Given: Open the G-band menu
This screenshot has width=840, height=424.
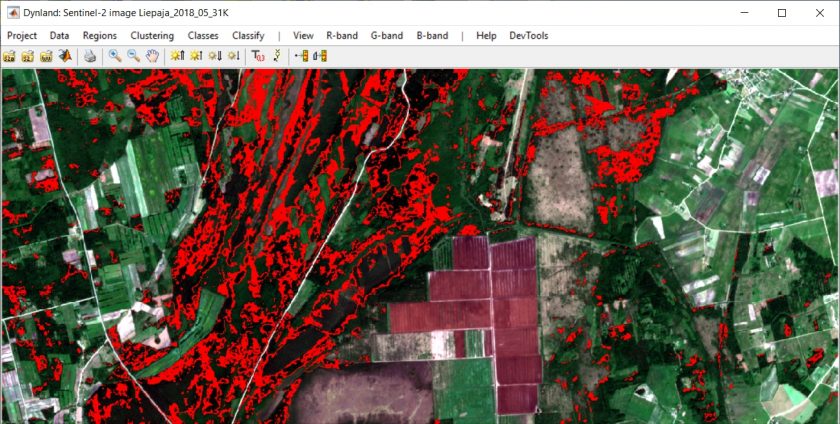Looking at the screenshot, I should 387,35.
